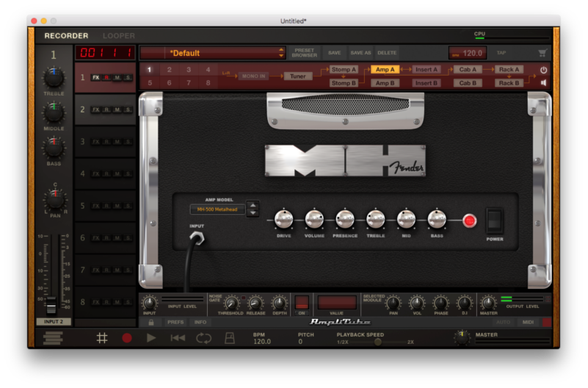Open the PRESET BROWSER
Image resolution: width=588 pixels, height=388 pixels.
point(304,53)
